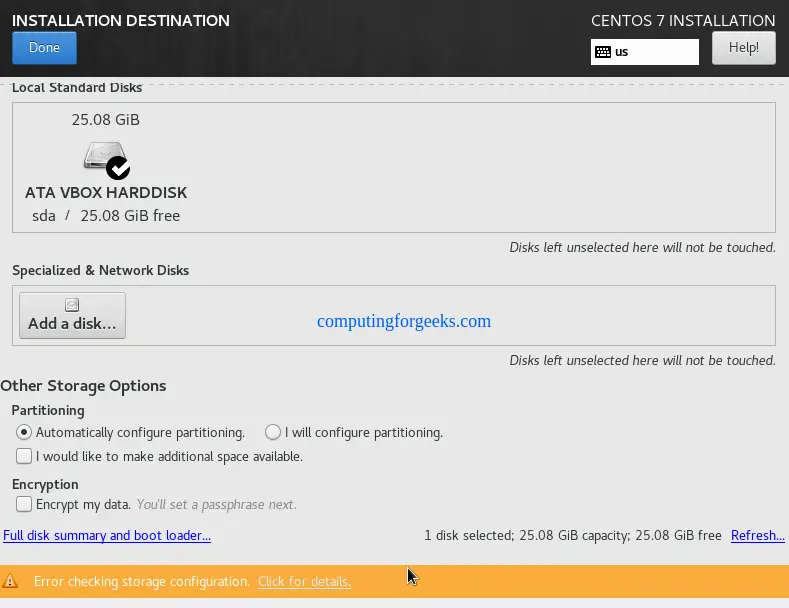
Task: Click the Encryption section label
Action: tap(45, 484)
